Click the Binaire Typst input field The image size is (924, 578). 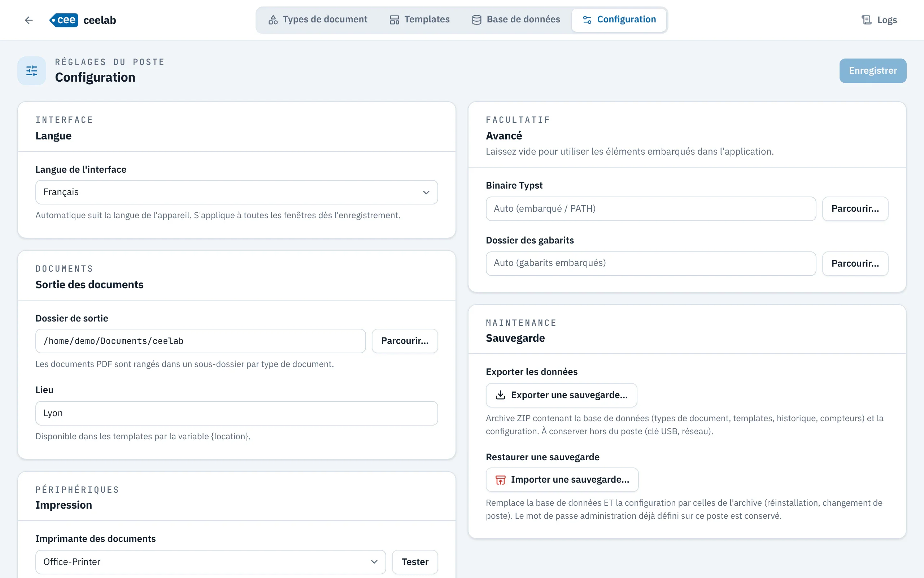click(651, 209)
